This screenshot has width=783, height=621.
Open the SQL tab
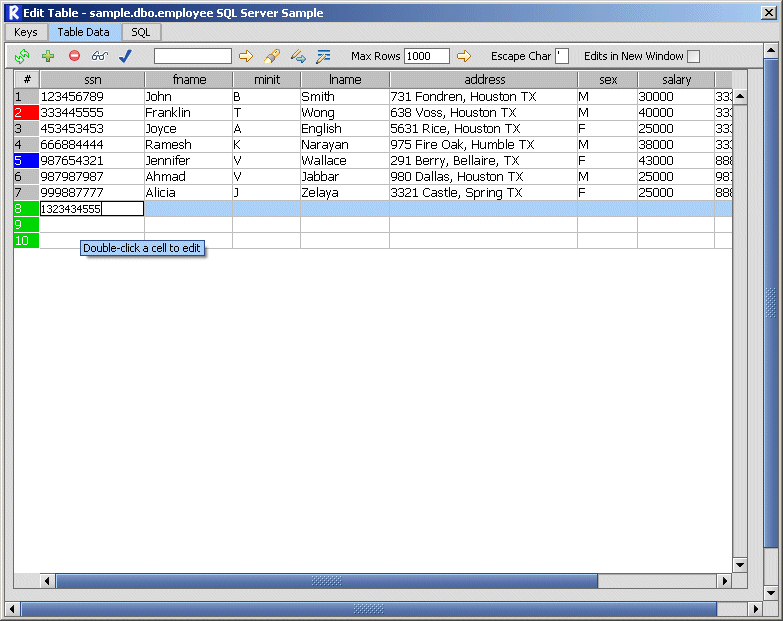[141, 32]
